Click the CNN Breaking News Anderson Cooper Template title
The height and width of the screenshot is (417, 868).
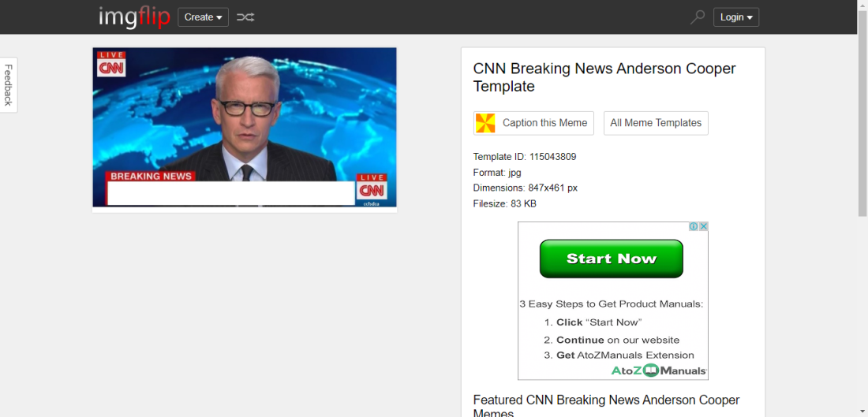(604, 77)
